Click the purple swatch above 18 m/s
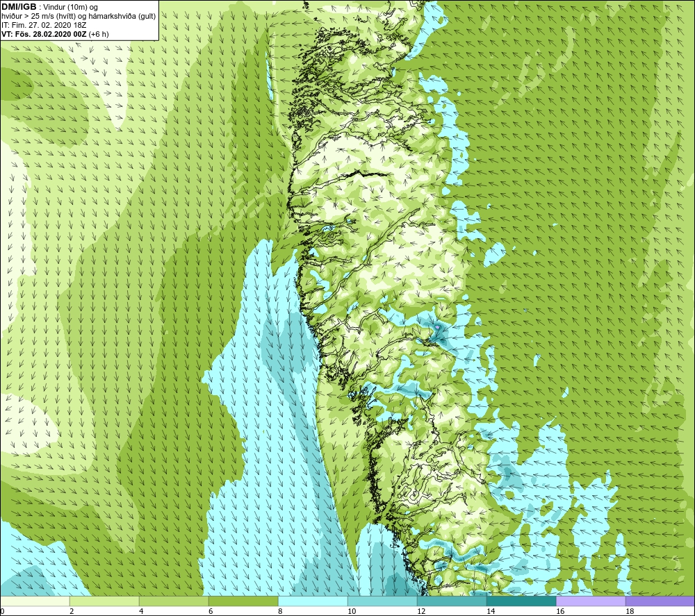695x616 pixels. [660, 601]
